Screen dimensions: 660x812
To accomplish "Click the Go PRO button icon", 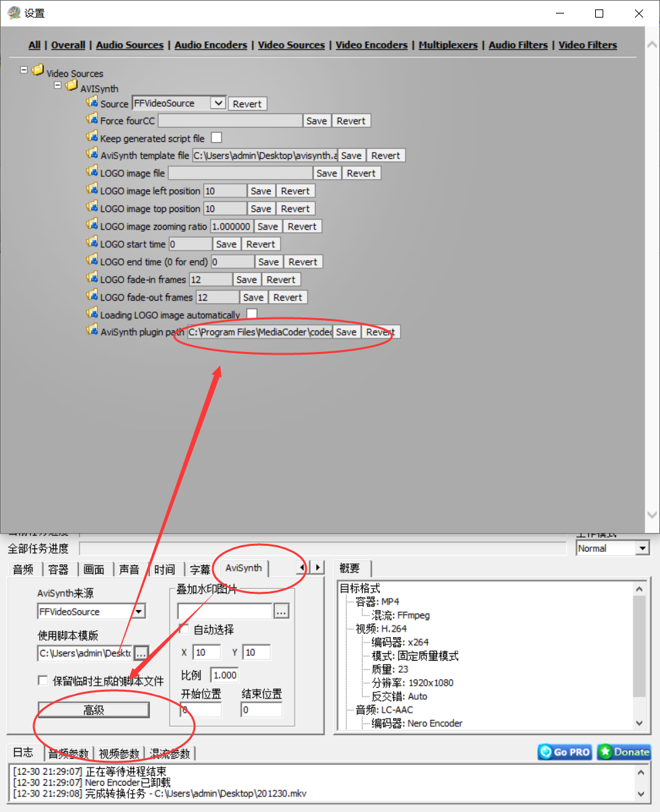I will pos(546,752).
